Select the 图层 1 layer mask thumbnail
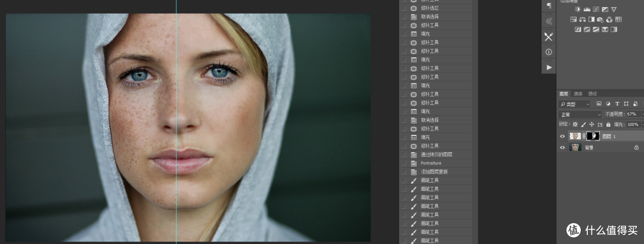The width and height of the screenshot is (644, 244). (x=593, y=136)
